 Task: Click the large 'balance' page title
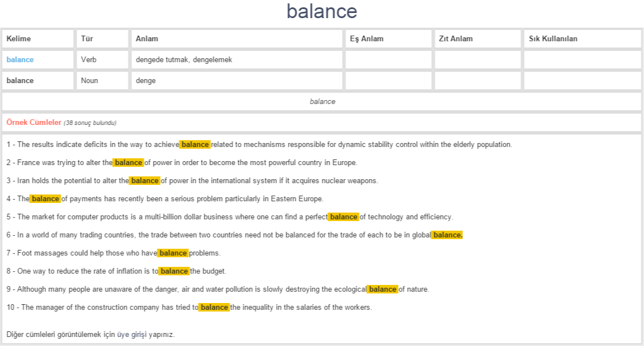coord(321,11)
